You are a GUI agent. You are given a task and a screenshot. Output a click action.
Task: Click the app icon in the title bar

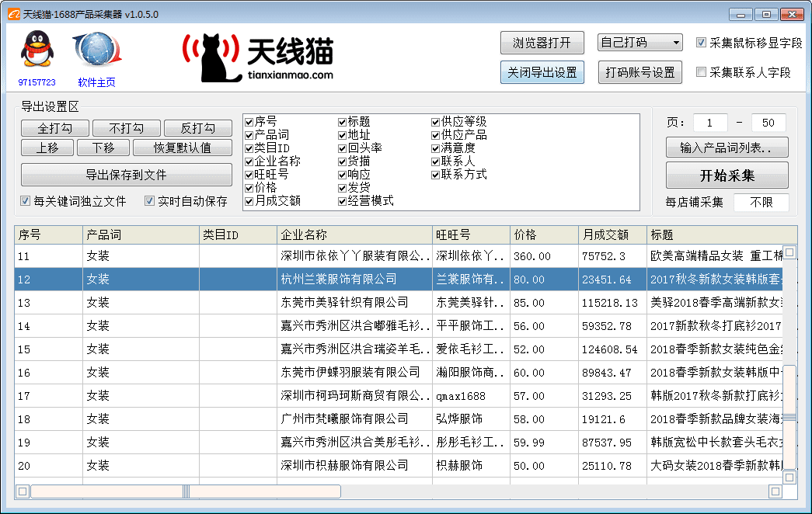point(13,14)
